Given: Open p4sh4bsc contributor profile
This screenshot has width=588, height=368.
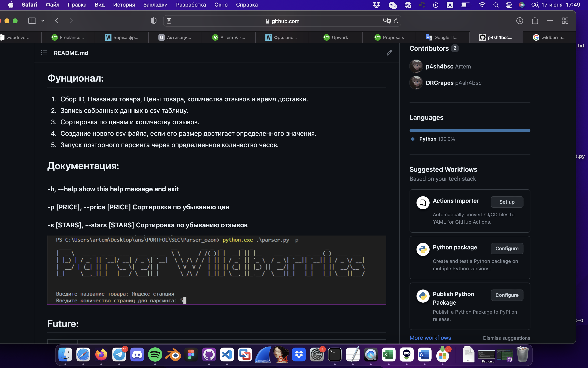Looking at the screenshot, I should point(440,66).
